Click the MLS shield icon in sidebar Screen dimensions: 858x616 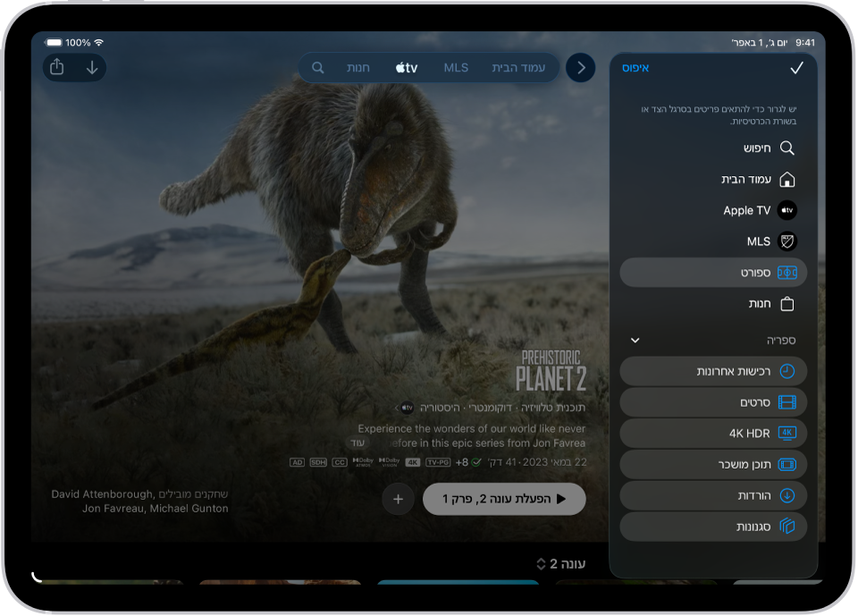tap(786, 241)
